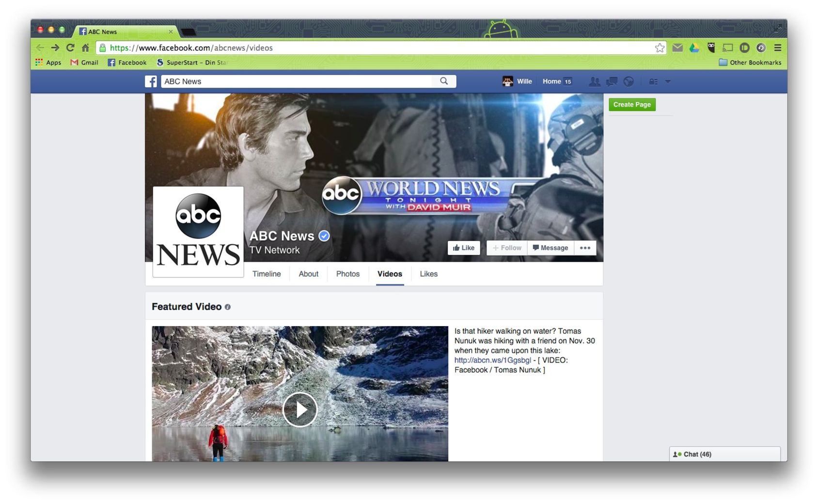Open a new browser tab

pos(188,32)
